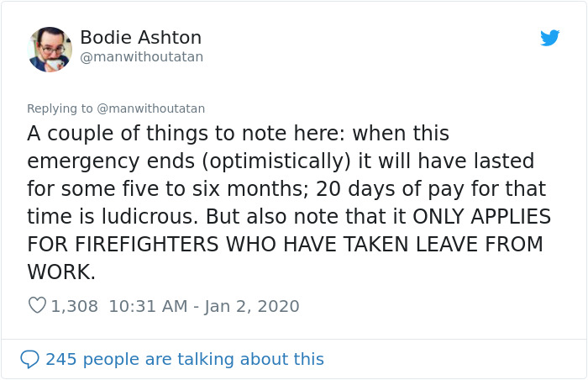Click the capitalized words 'ONLY APPLIES'
This screenshot has width=588, height=380.
click(481, 217)
